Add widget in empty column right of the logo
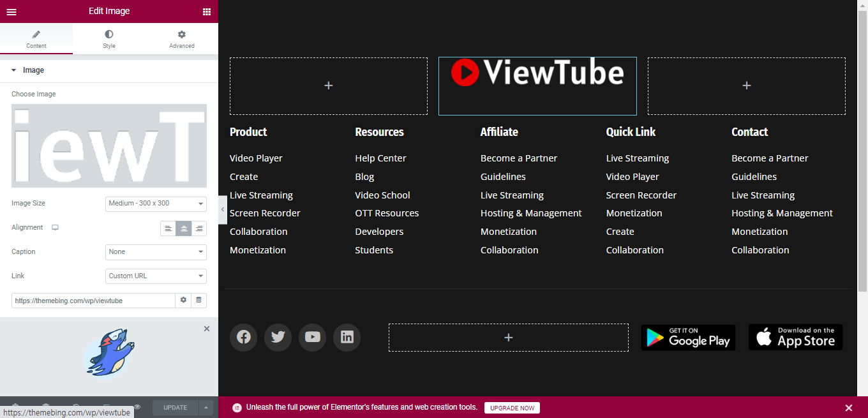This screenshot has width=868, height=418. [x=747, y=86]
